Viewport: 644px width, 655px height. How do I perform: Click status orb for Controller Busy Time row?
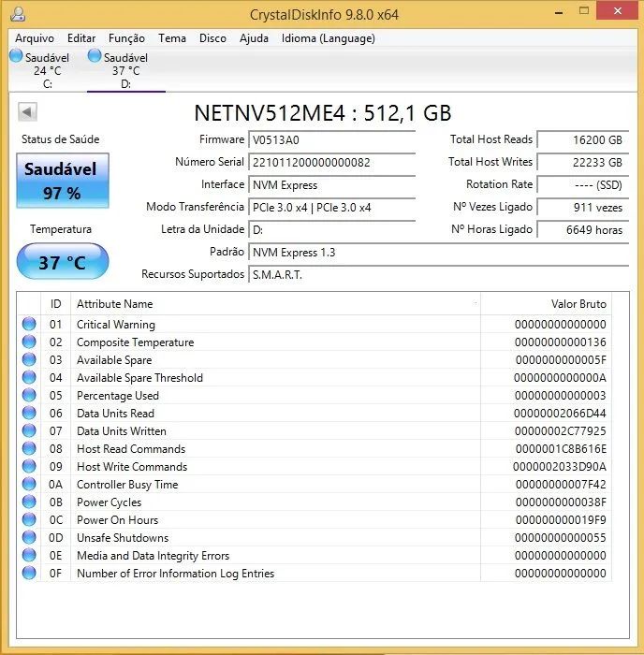29,484
